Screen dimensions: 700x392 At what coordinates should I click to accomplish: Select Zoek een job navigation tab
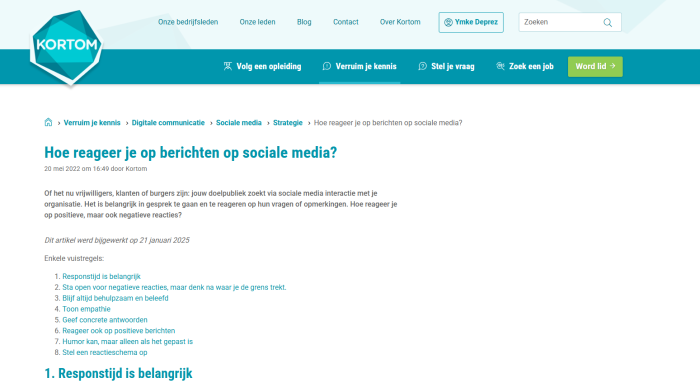point(525,67)
